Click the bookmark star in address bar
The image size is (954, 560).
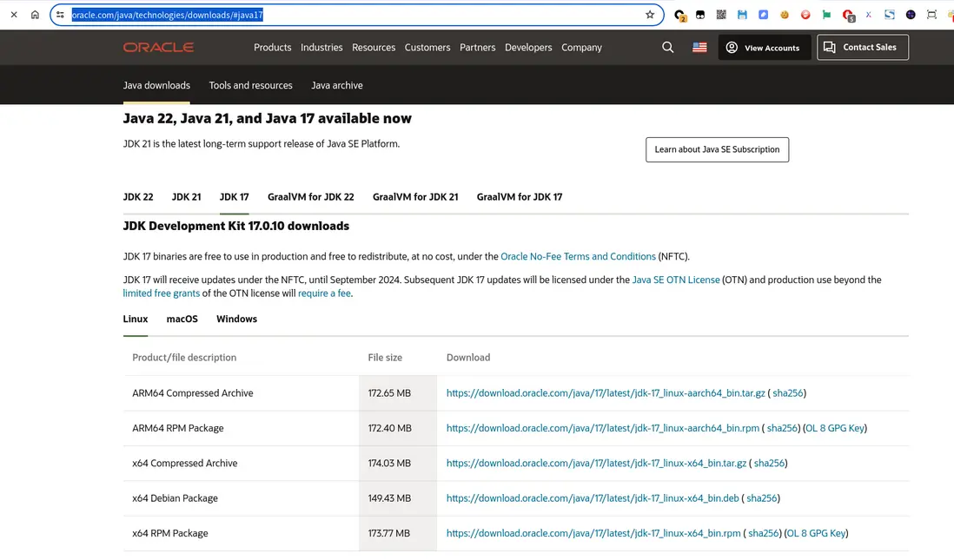pyautogui.click(x=650, y=15)
